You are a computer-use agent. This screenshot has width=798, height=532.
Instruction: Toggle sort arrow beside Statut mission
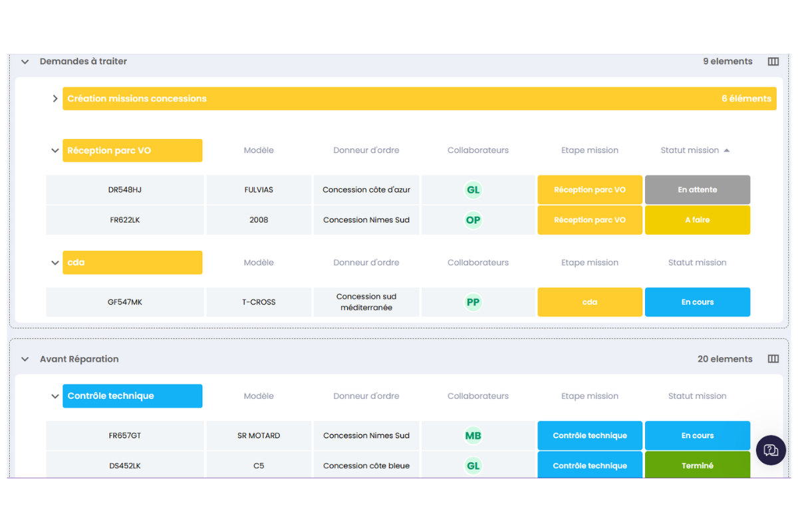727,150
